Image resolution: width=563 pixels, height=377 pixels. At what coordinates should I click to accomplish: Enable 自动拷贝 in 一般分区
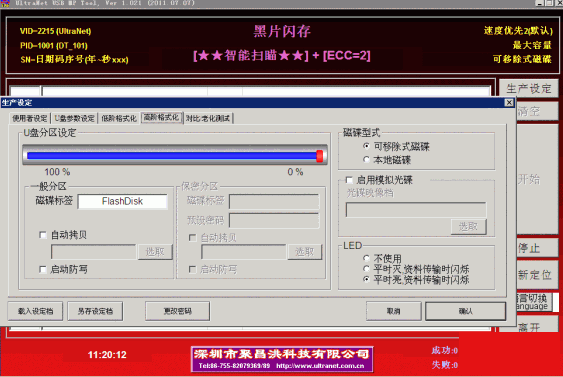click(43, 235)
